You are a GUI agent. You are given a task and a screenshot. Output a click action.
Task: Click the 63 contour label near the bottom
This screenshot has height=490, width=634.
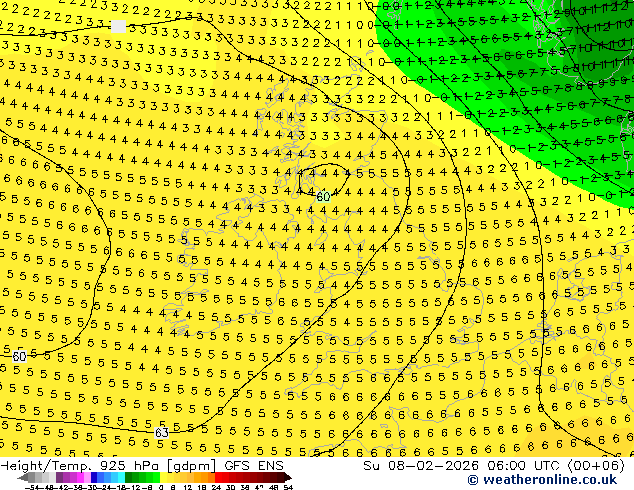pyautogui.click(x=161, y=433)
